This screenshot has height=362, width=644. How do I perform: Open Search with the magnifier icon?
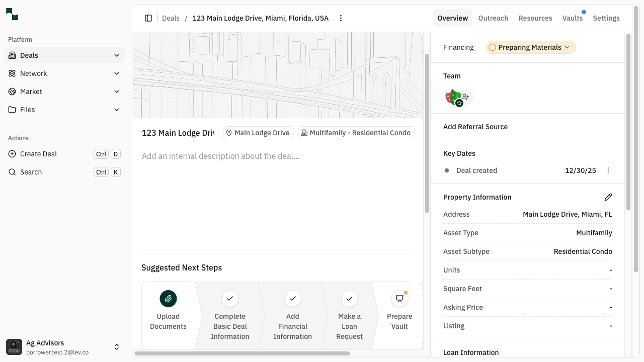tap(12, 172)
